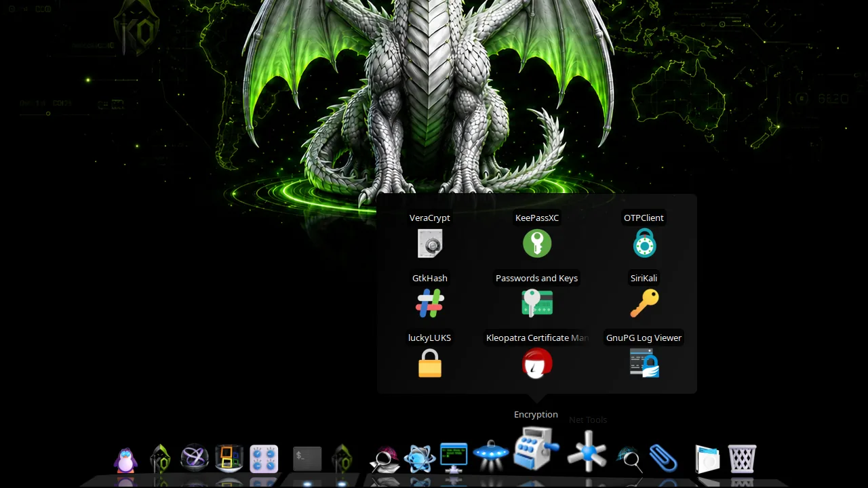868x488 pixels.
Task: Click the penguin icon in the dock
Action: pyautogui.click(x=125, y=460)
